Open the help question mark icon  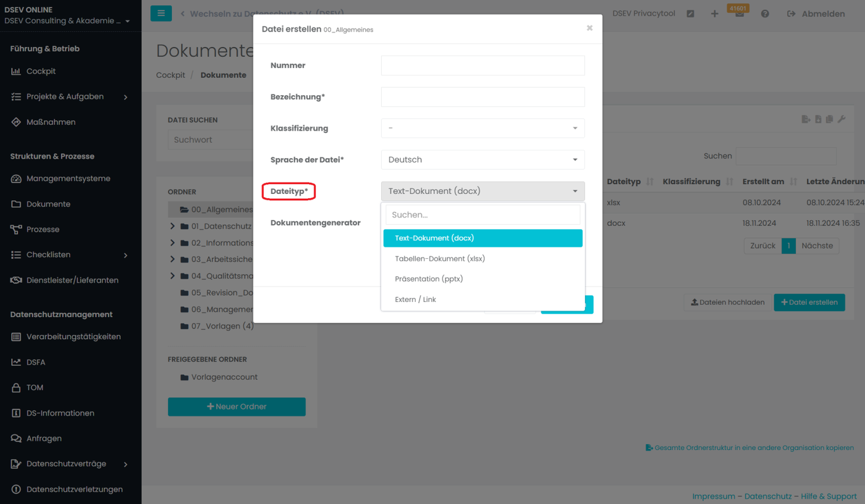click(765, 14)
